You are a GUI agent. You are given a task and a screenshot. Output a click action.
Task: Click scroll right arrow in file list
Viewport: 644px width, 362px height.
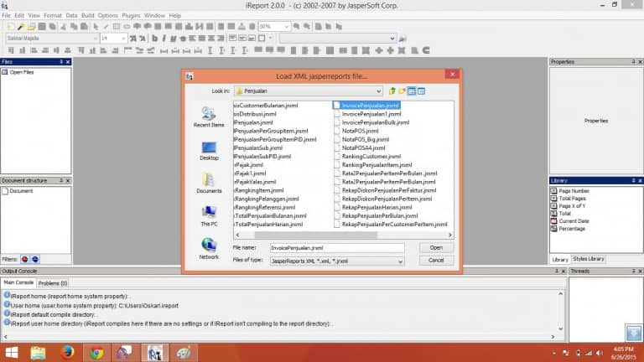point(450,235)
